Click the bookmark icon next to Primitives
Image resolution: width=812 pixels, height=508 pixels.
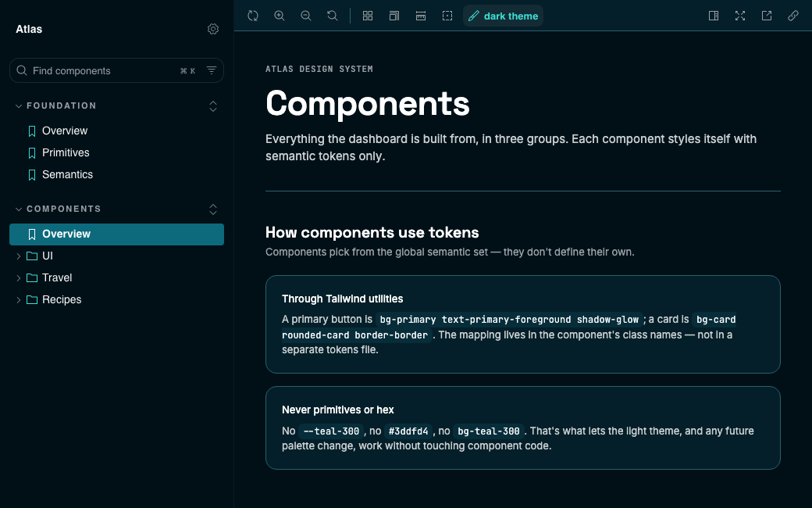(31, 153)
